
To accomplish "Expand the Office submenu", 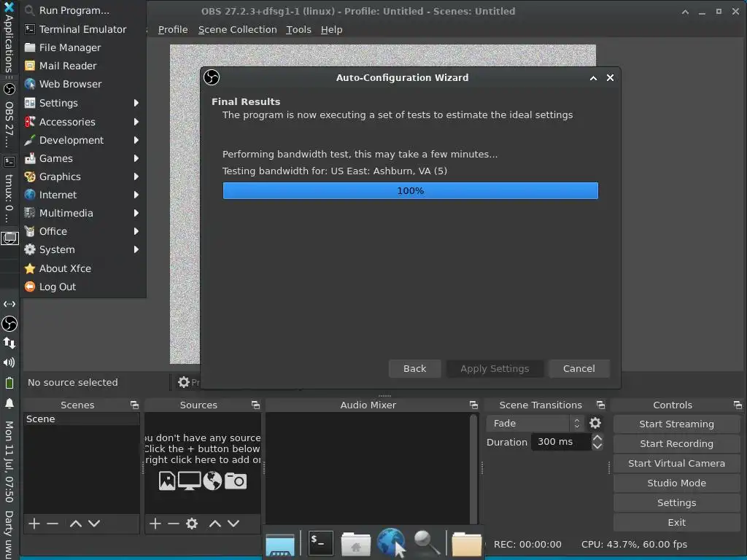I will pyautogui.click(x=83, y=231).
